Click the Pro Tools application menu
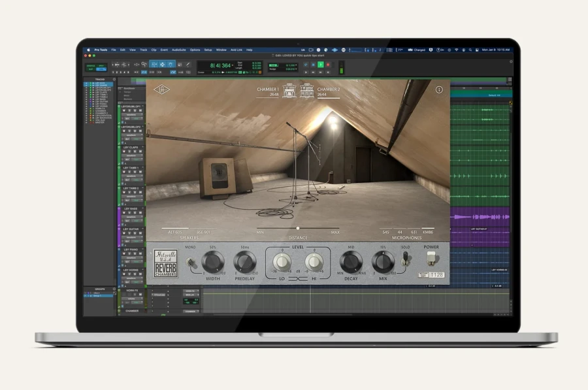This screenshot has width=588, height=390. click(x=101, y=50)
